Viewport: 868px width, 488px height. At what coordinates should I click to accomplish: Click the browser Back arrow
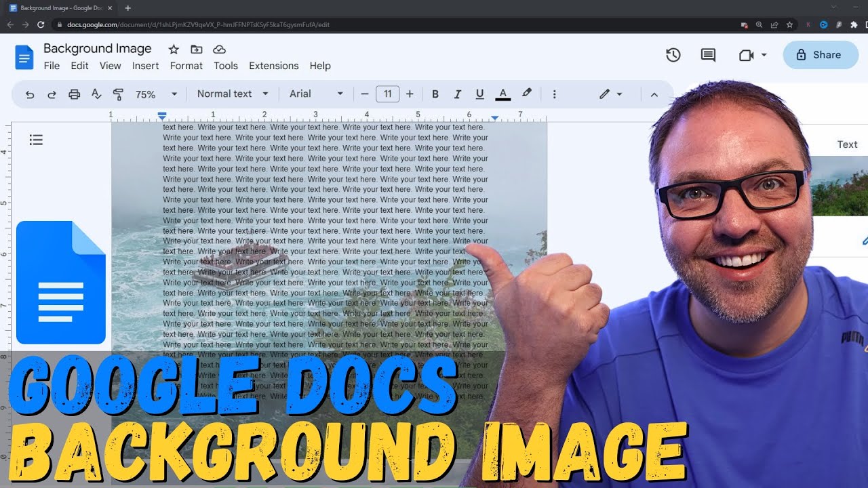pyautogui.click(x=10, y=24)
